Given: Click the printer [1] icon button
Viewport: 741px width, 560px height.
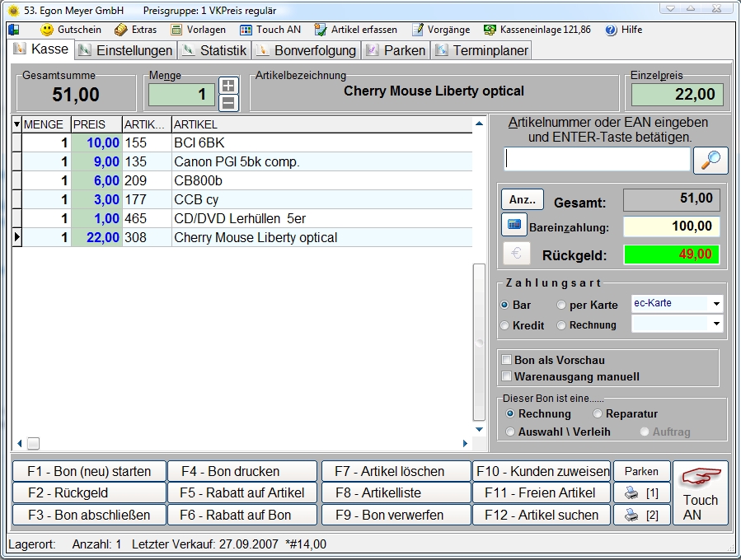Looking at the screenshot, I should (641, 493).
